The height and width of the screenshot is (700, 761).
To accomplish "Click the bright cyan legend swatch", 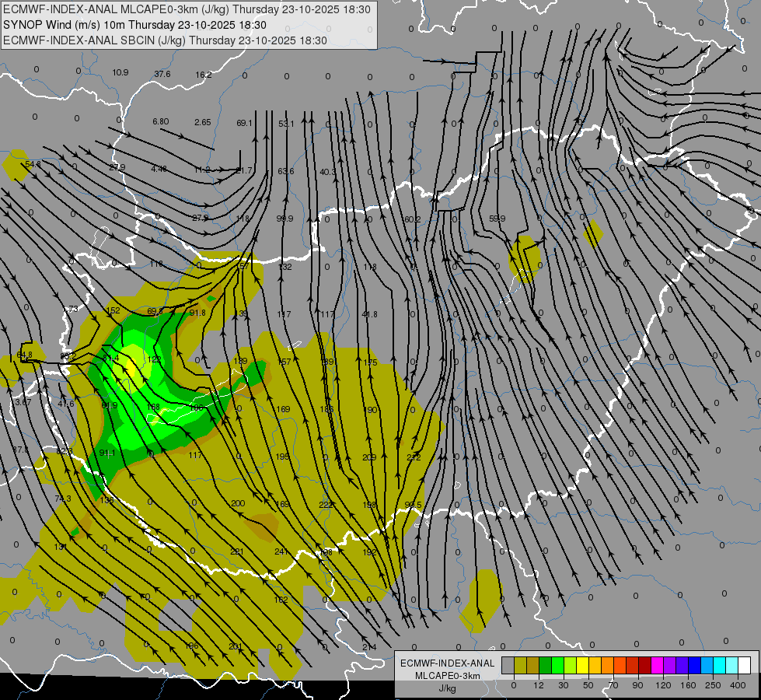I will pyautogui.click(x=719, y=665).
